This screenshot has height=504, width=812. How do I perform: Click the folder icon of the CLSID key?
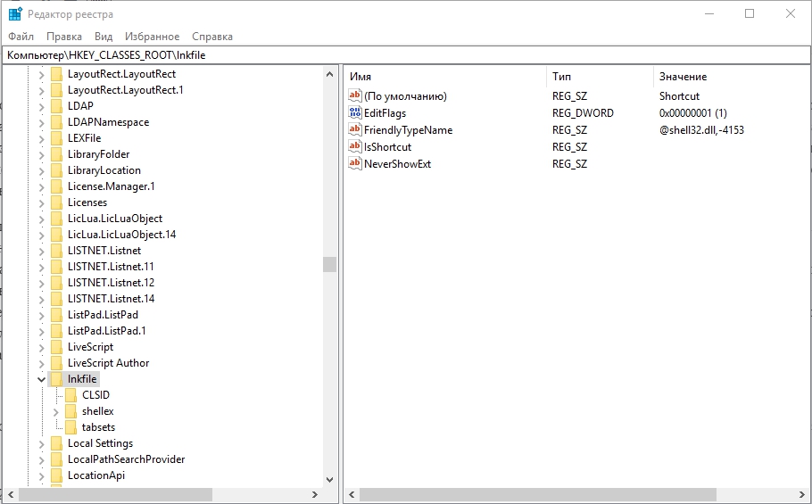pos(71,395)
